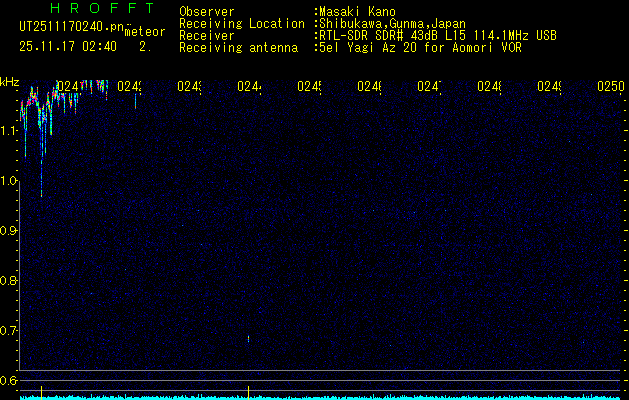The height and width of the screenshot is (400, 629).
Task: Select the file name UT2511170240.pn
Action: point(72,27)
